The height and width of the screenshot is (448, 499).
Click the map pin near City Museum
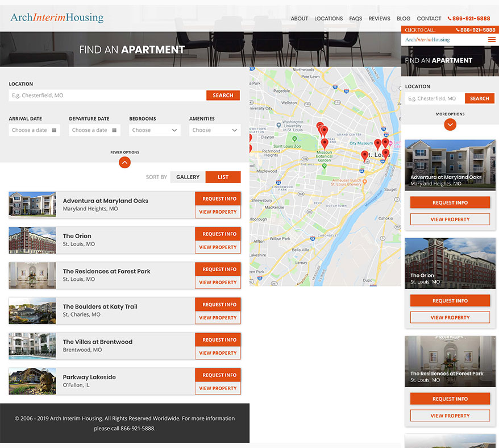click(x=377, y=144)
